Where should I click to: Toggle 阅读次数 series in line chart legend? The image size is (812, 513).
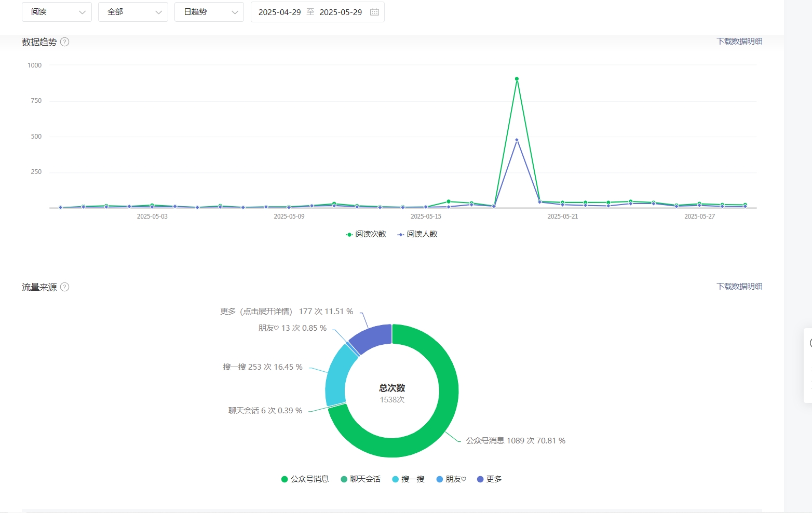[x=366, y=234]
